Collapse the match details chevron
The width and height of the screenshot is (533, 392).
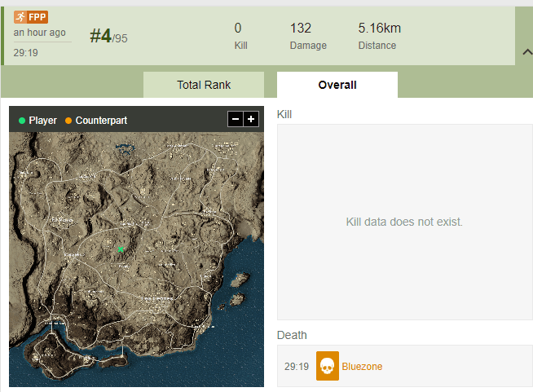(x=527, y=52)
